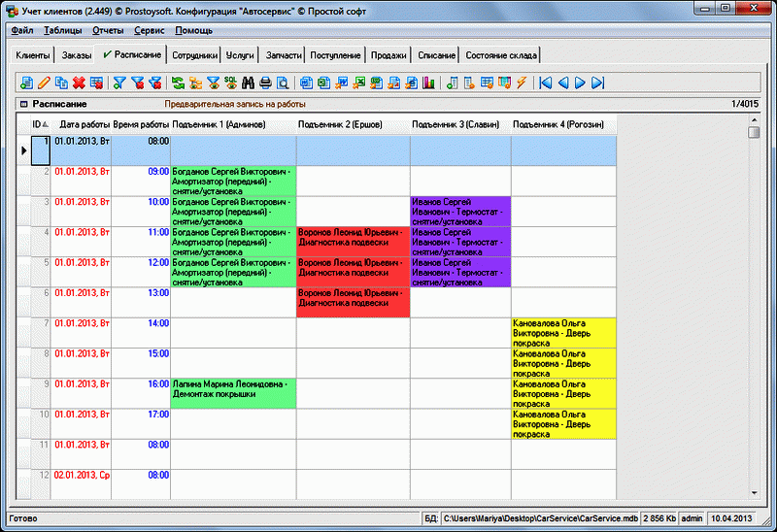Delete record with the red X icon

pyautogui.click(x=79, y=83)
